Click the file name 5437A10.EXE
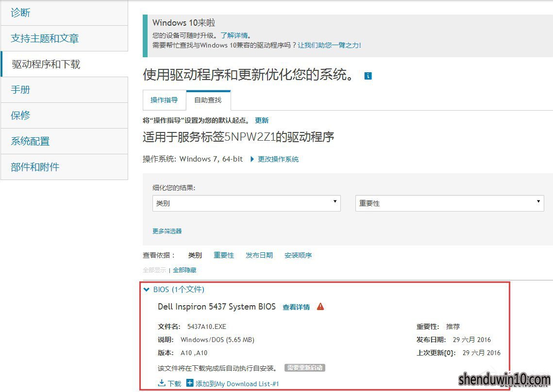The image size is (553, 392). (207, 327)
